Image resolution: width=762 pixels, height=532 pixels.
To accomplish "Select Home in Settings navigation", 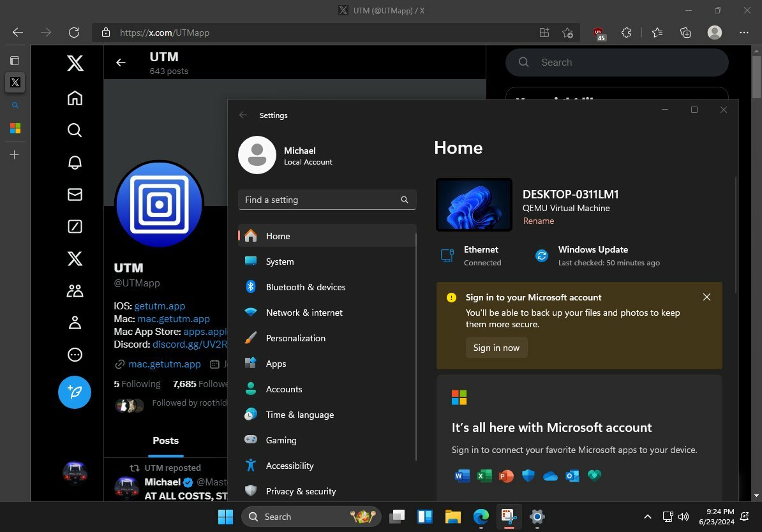I will point(327,236).
